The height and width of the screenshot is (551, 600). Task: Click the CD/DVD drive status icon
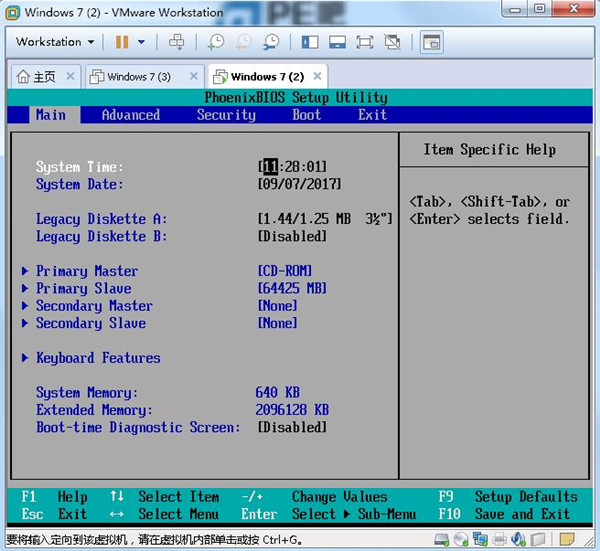coord(461,540)
